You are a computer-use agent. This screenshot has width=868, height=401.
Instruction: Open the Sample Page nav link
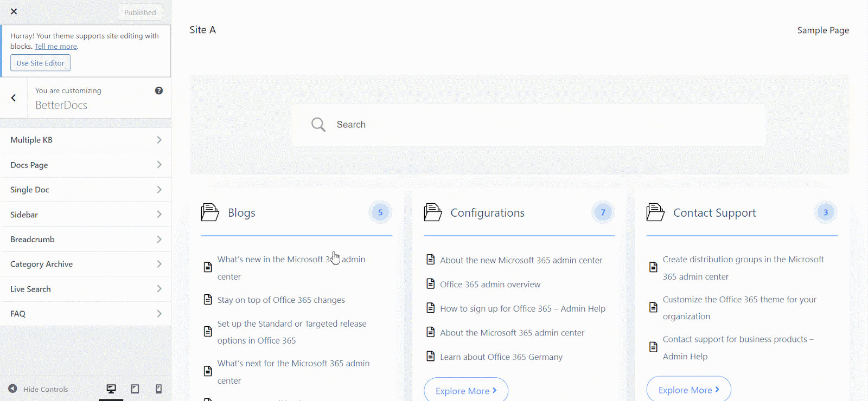(x=823, y=30)
